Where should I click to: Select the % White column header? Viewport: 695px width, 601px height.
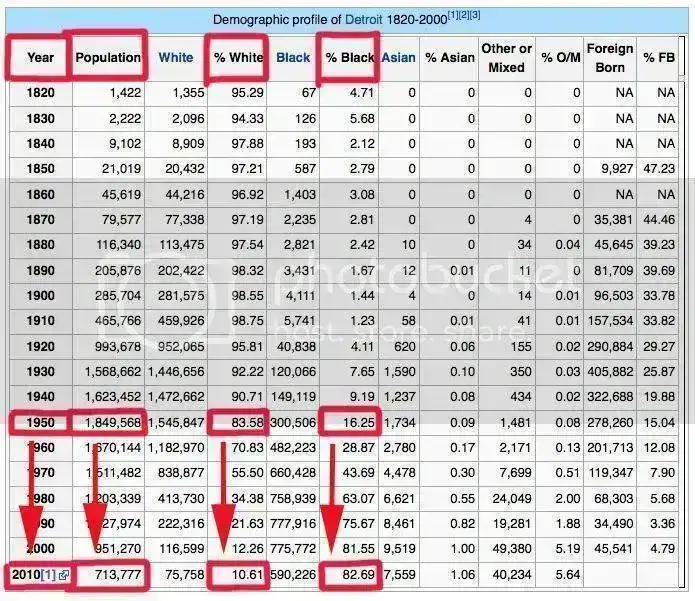(238, 58)
